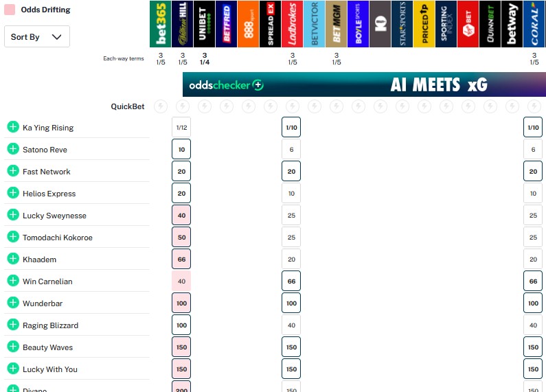546x392 pixels.
Task: Toggle plus icon beside Wunderbar
Action: coord(12,303)
